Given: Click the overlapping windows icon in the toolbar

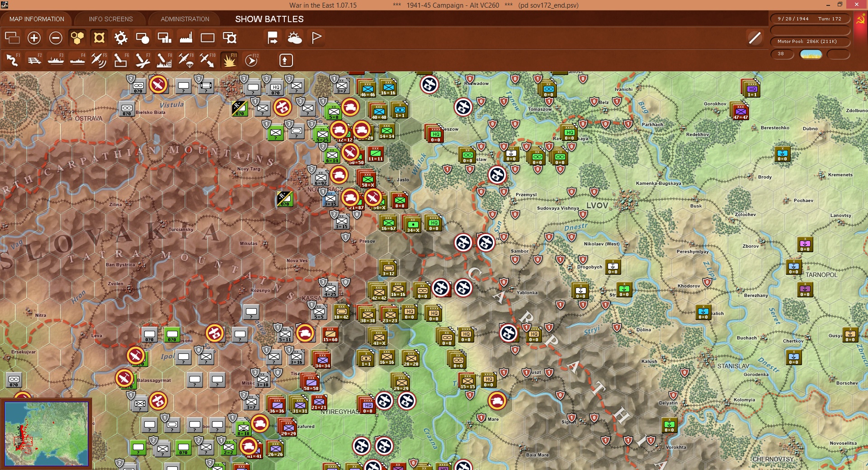Looking at the screenshot, I should 12,38.
